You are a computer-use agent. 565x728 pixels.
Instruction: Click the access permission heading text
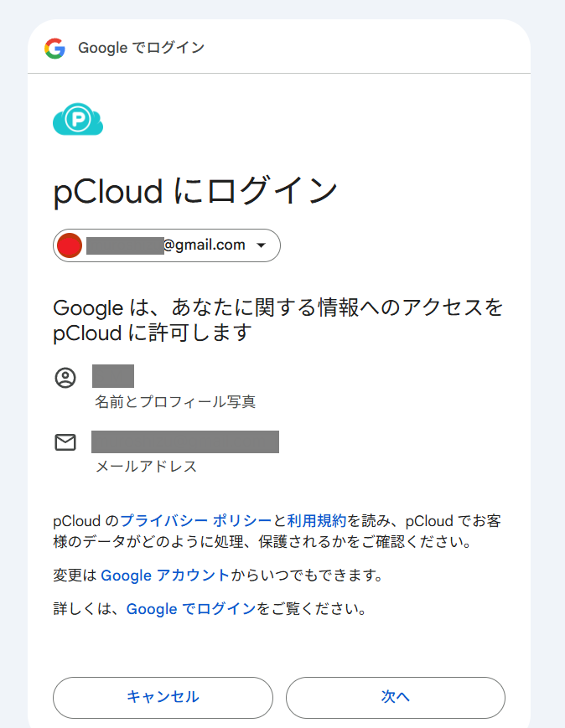tap(277, 320)
